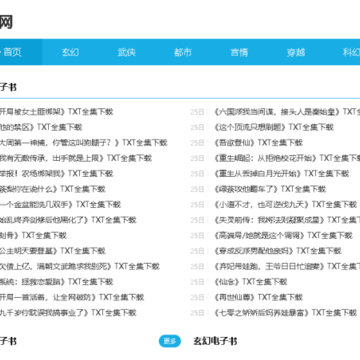The image size is (360, 360).
Task: Open the 武侠 category tab
Action: [x=127, y=52]
